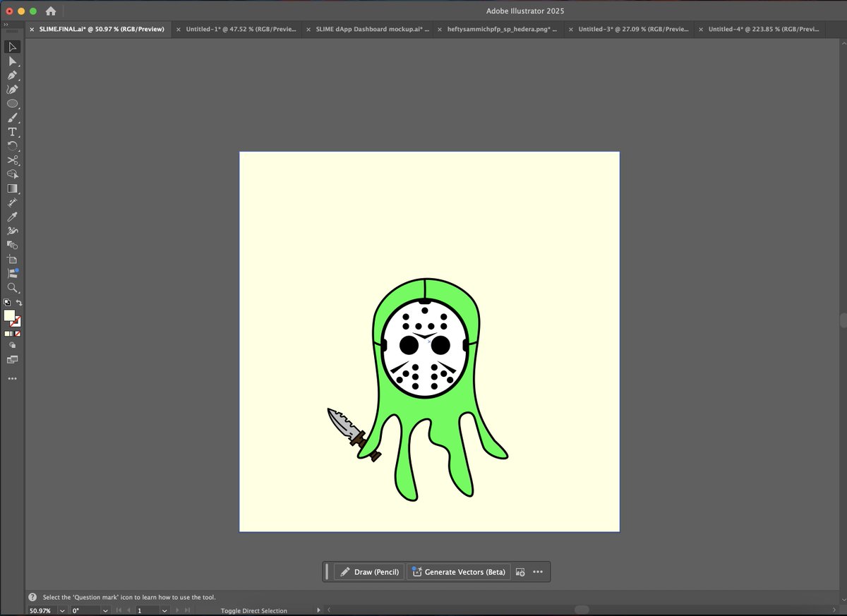Click the Question mark help icon
This screenshot has height=616, width=847.
tap(32, 597)
